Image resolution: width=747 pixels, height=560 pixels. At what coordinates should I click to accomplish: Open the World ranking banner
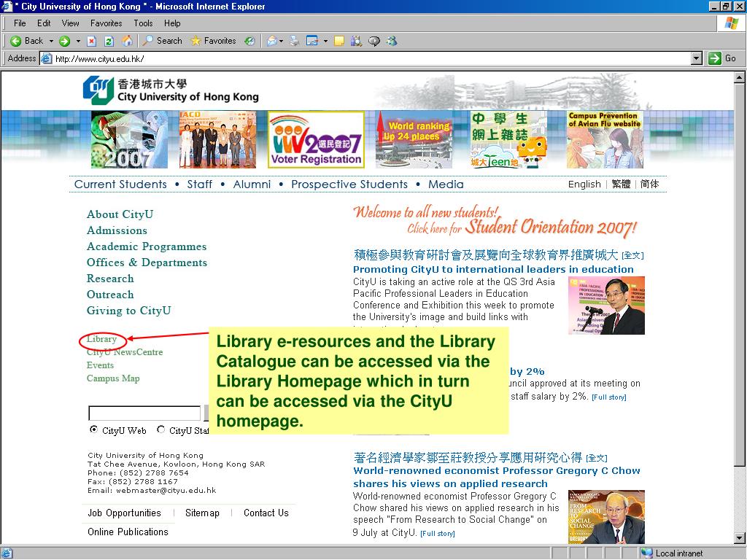(414, 139)
